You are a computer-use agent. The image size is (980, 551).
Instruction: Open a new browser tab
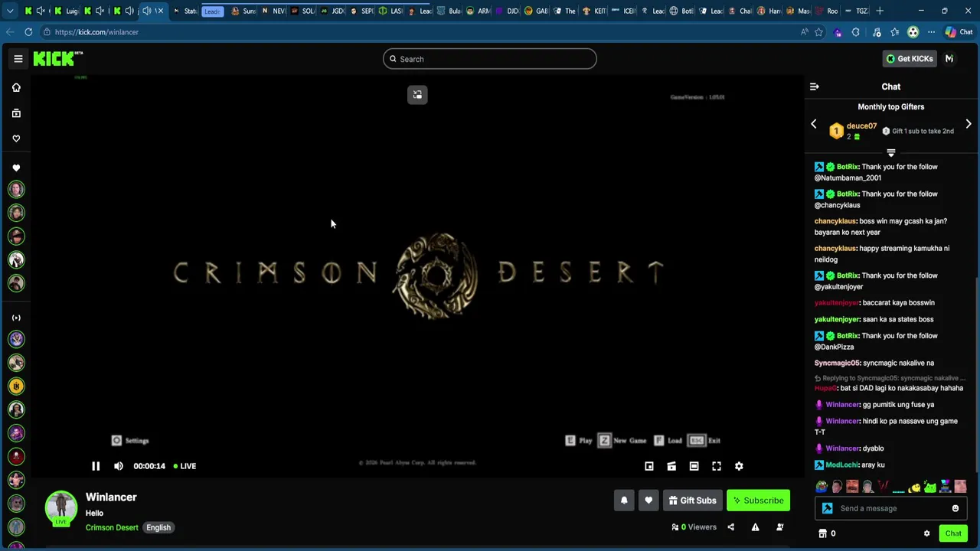(x=880, y=11)
